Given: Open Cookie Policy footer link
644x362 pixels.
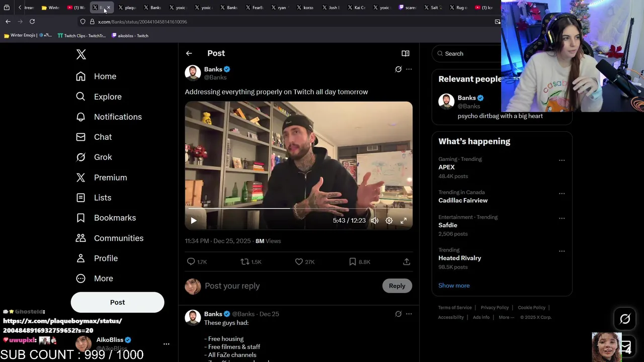Looking at the screenshot, I should [532, 308].
